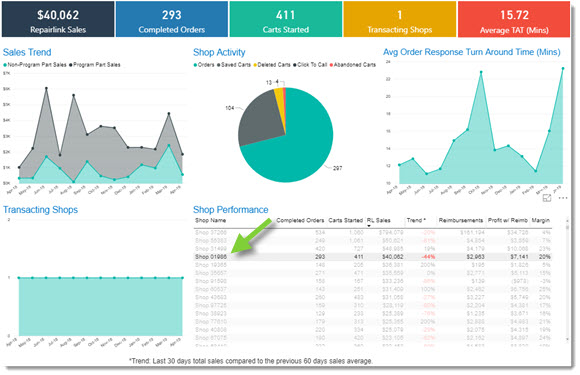Click the Orders legend entry in Shop Activity
This screenshot has width=580, height=375.
pos(204,65)
